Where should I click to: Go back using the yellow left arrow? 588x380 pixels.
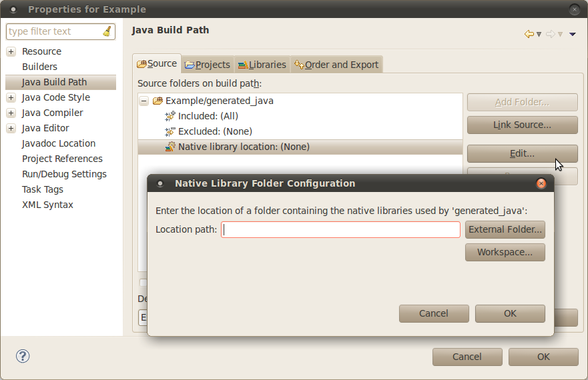(x=529, y=34)
